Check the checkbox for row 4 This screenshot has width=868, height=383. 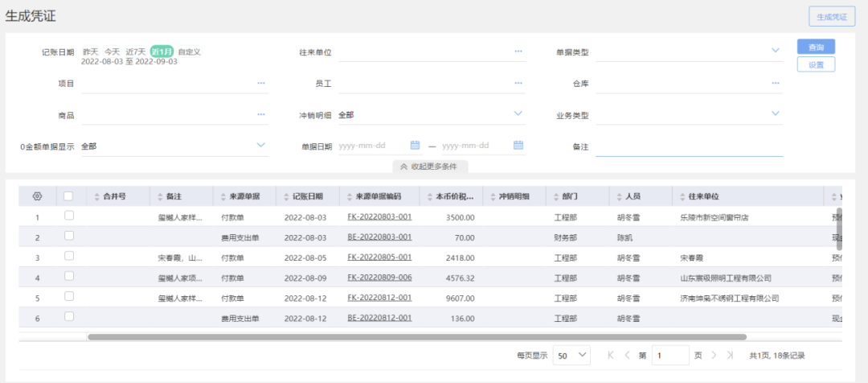click(x=68, y=276)
